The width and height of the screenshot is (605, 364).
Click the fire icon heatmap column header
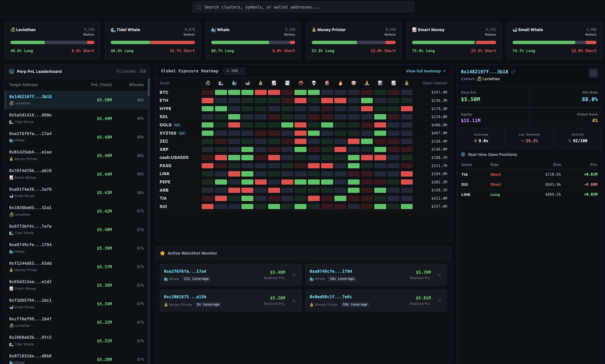340,83
